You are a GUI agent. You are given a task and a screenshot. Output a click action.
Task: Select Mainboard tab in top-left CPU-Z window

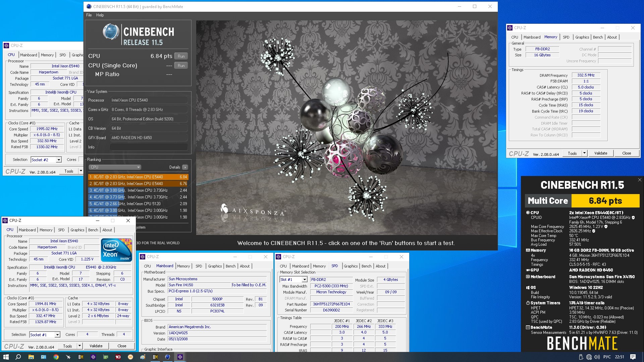[x=29, y=55]
